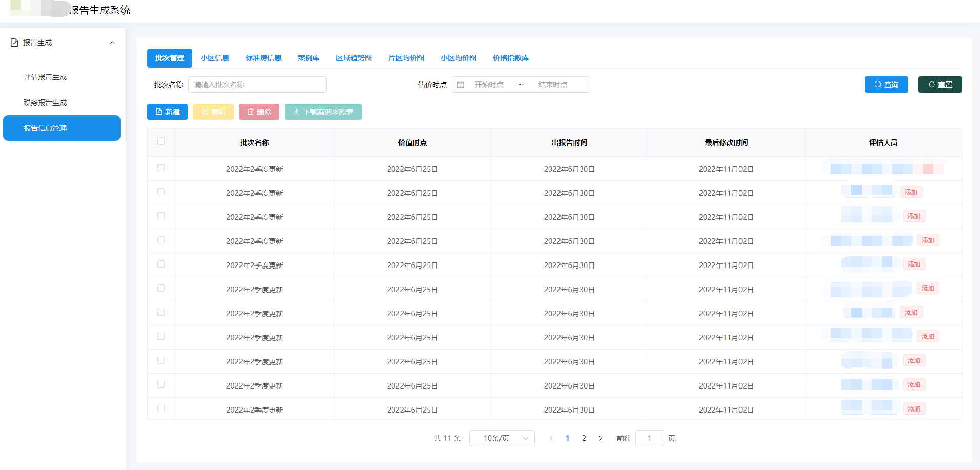Click the 价值时点 column header
The width and height of the screenshot is (980, 470).
[413, 142]
